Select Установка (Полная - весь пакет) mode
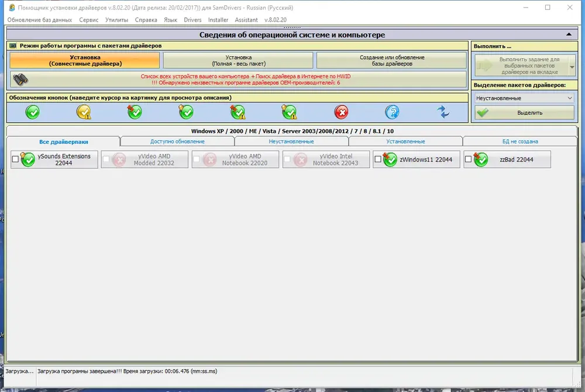The image size is (585, 392). click(238, 60)
